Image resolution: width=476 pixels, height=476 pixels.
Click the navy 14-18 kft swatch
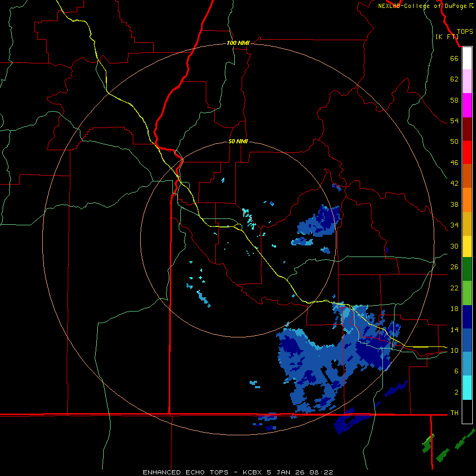pos(467,317)
